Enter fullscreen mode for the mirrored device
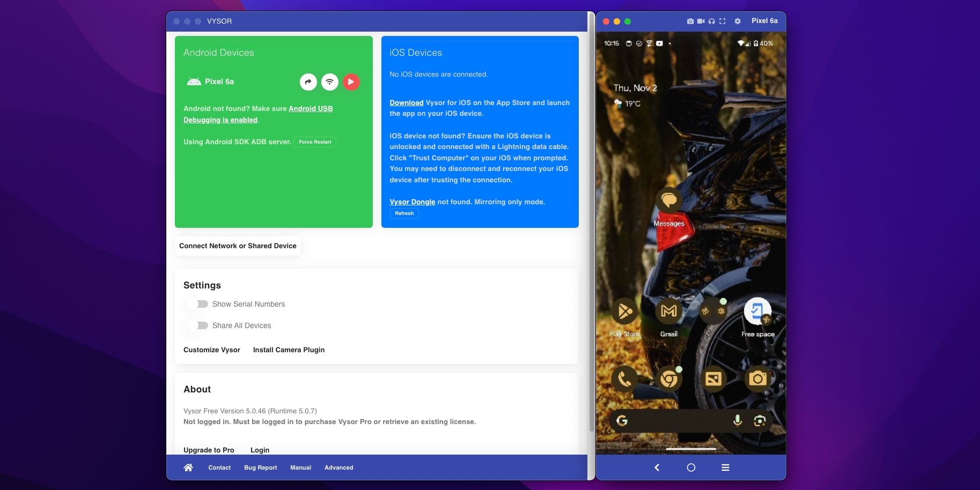Screen dimensions: 980x490 pos(723,21)
